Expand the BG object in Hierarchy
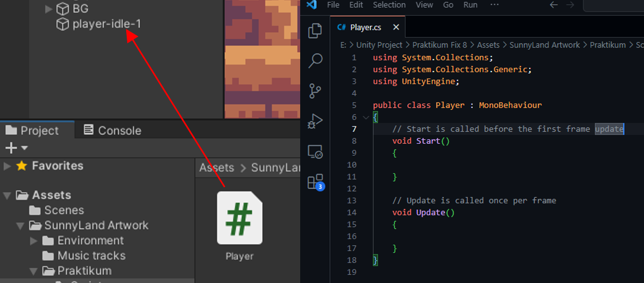Image resolution: width=644 pixels, height=283 pixels. coord(49,9)
